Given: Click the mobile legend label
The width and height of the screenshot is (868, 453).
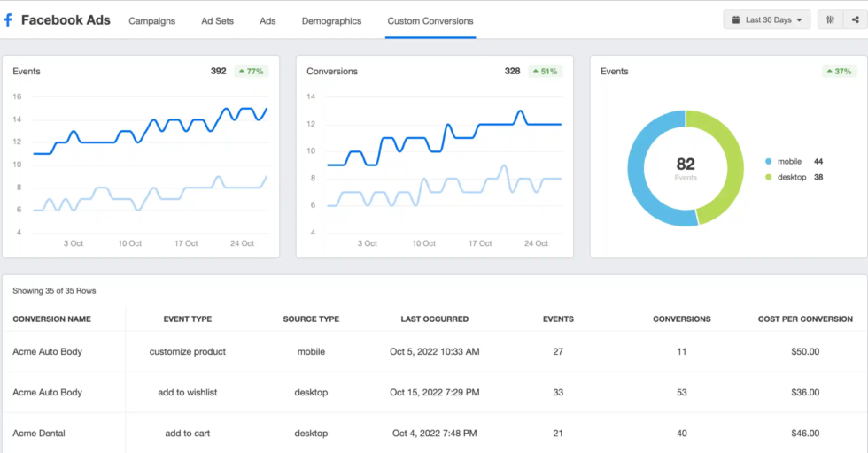Looking at the screenshot, I should [x=789, y=162].
